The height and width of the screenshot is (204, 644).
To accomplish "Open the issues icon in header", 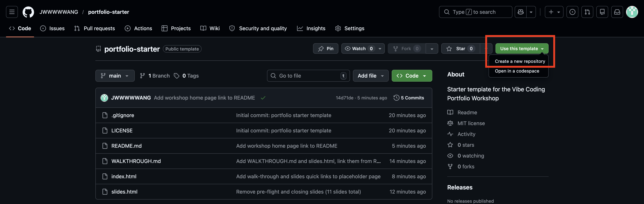I will (x=572, y=12).
